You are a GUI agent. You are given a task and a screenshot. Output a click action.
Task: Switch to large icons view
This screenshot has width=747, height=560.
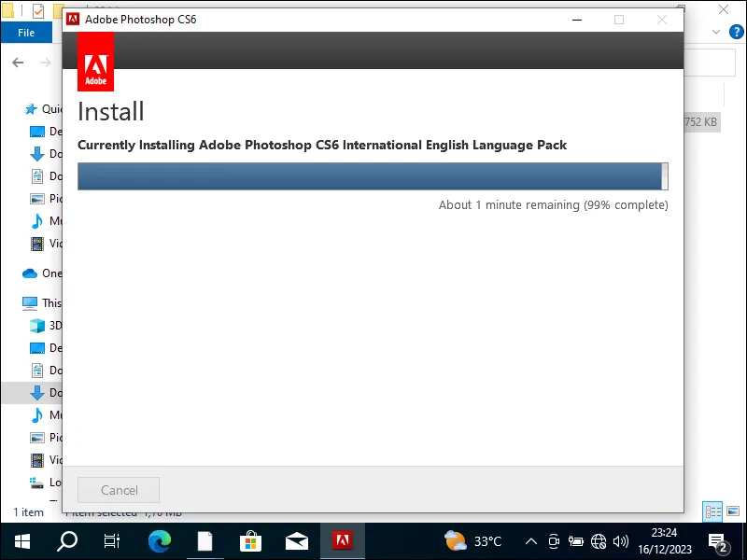pyautogui.click(x=734, y=511)
